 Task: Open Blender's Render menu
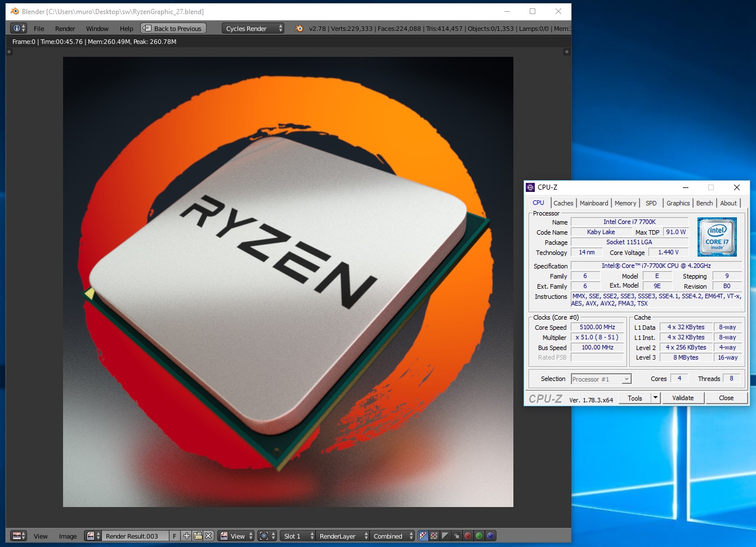[65, 29]
